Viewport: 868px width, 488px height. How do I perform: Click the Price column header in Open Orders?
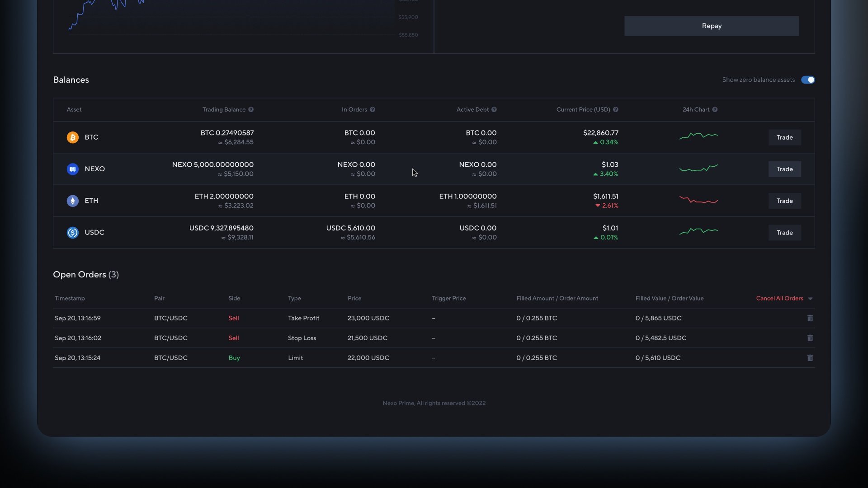[354, 298]
